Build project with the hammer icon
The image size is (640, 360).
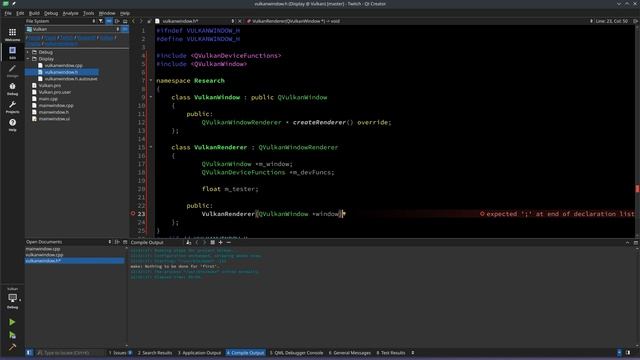12,347
